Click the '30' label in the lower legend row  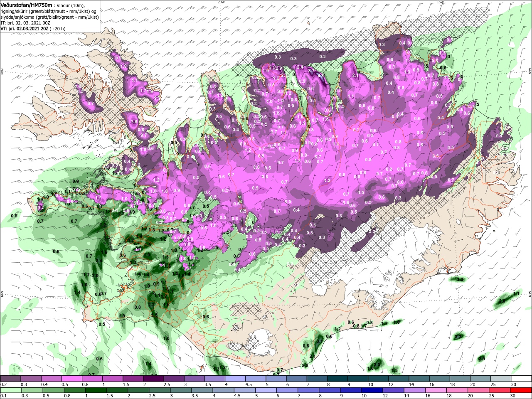513,396
